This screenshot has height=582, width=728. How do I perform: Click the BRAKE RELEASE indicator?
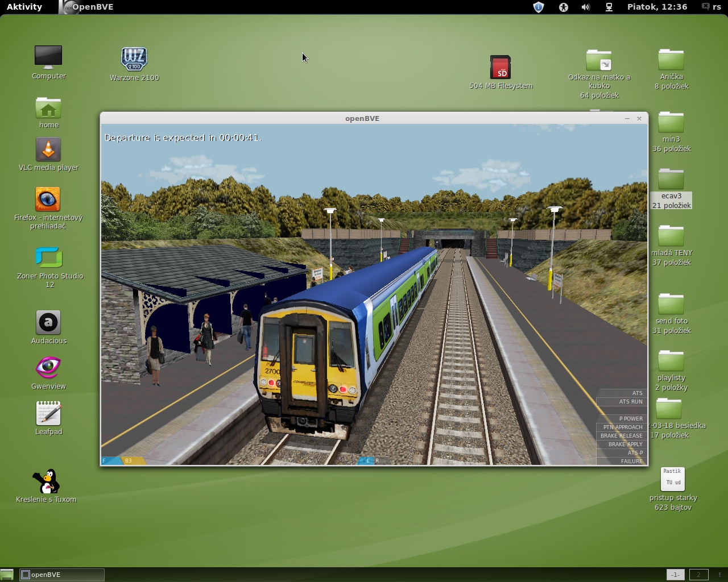point(622,435)
